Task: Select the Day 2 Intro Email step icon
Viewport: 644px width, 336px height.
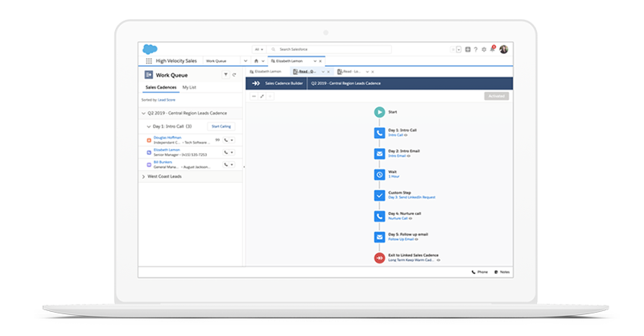Action: point(379,154)
